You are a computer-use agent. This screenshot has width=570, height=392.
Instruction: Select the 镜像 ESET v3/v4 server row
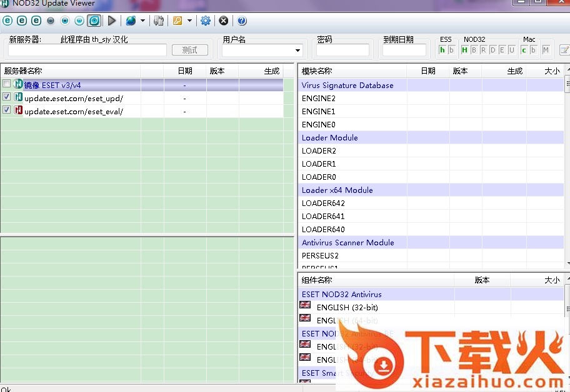pos(142,85)
